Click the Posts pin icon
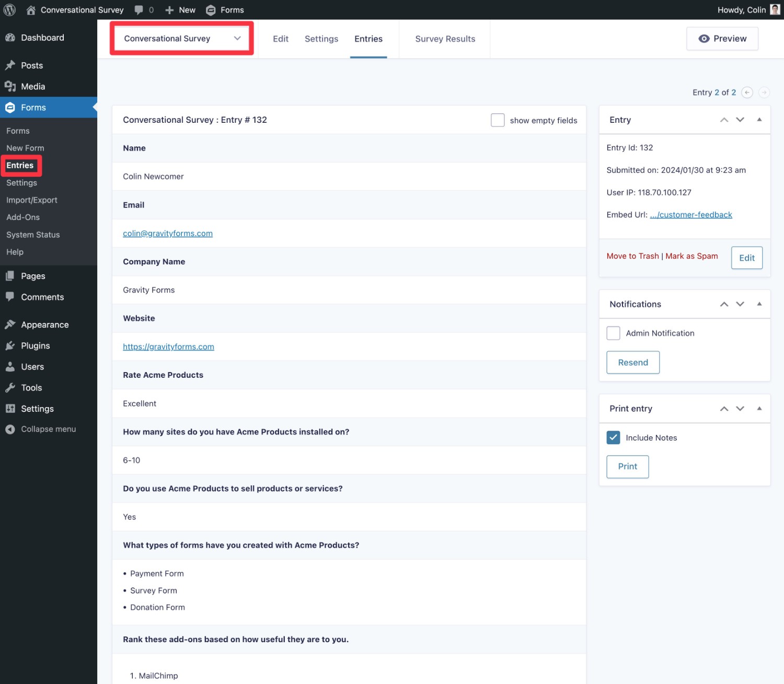 point(10,65)
